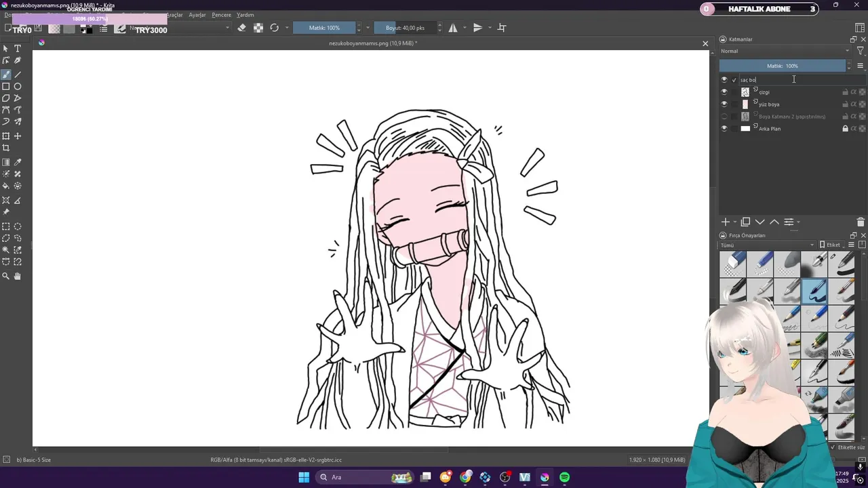Click the reload brush preset icon

pos(275,28)
